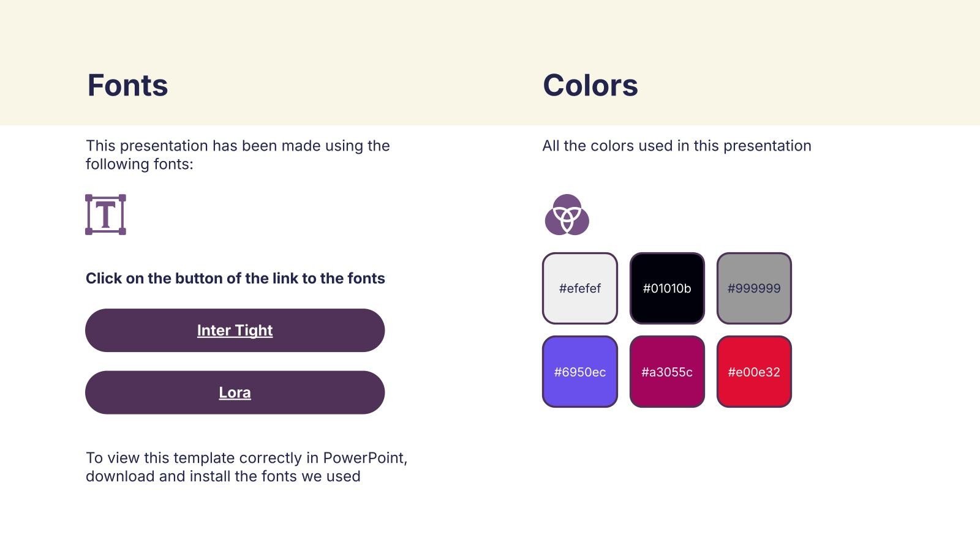This screenshot has height=551, width=980.
Task: Choose the gray #999999 swatch
Action: point(754,288)
